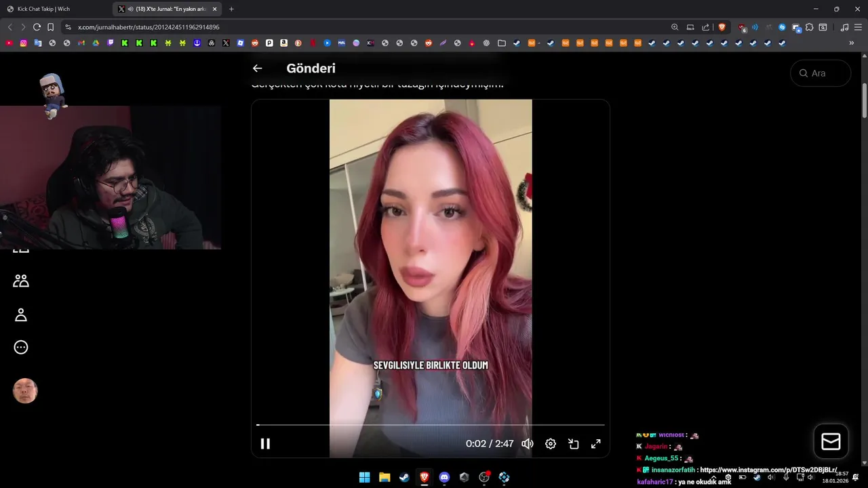
Task: Open the X messages envelope button
Action: click(831, 441)
